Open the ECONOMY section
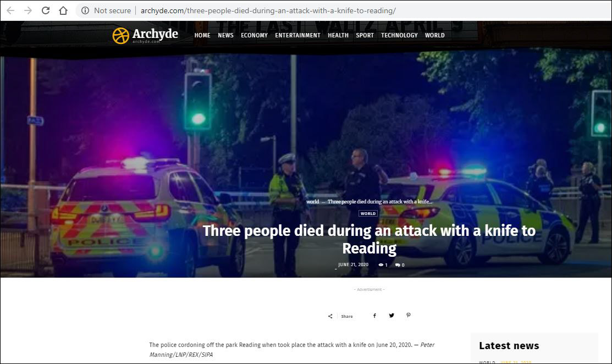Screen dimensions: 612x364 coord(254,35)
